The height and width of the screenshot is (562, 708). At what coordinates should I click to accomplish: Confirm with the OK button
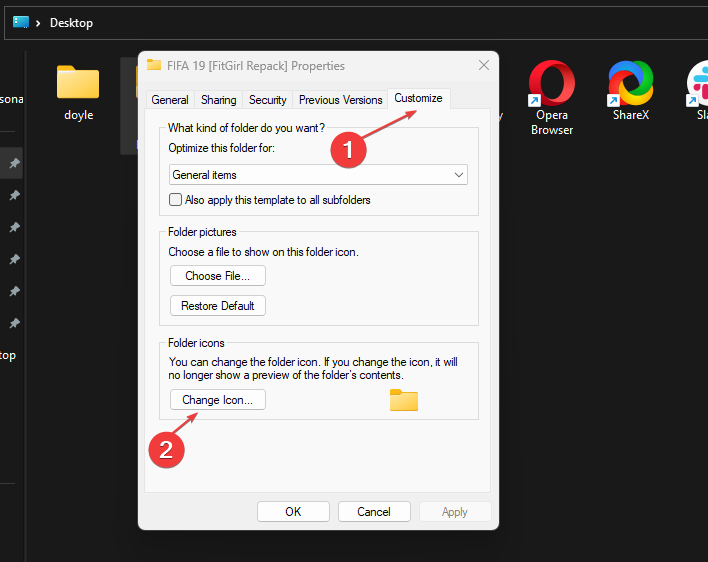pos(293,511)
